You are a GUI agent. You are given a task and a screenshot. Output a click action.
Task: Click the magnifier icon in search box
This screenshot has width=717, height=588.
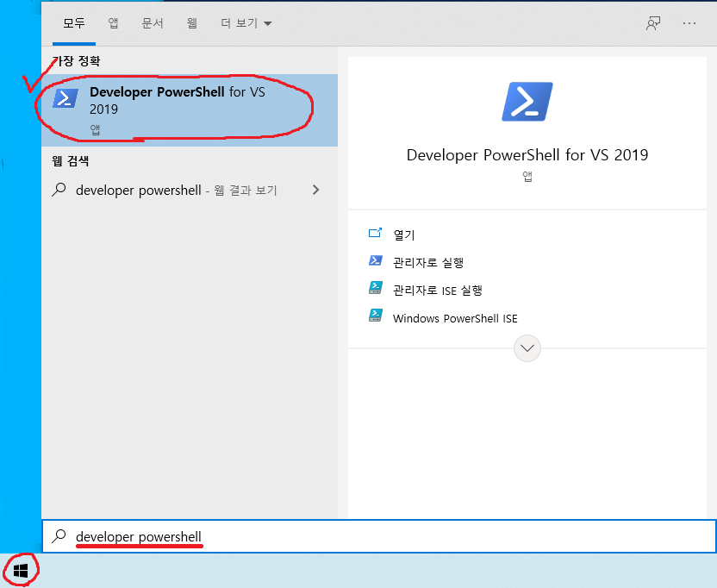coord(59,536)
